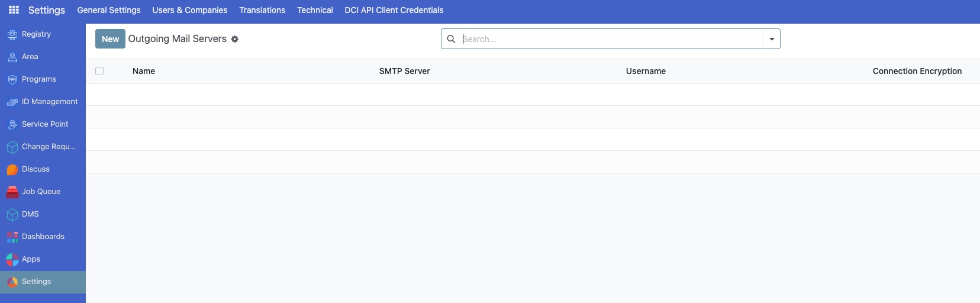
Task: Go to the Job Queue module label
Action: [x=41, y=192]
